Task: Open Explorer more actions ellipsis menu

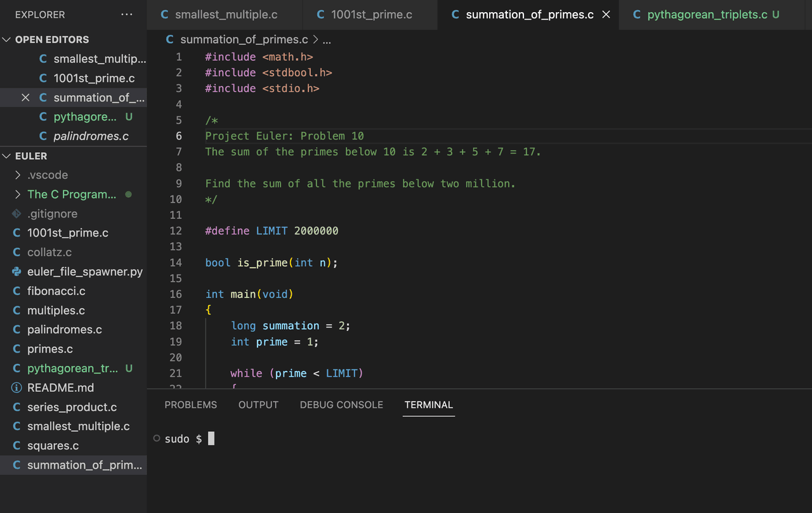Action: pos(127,15)
